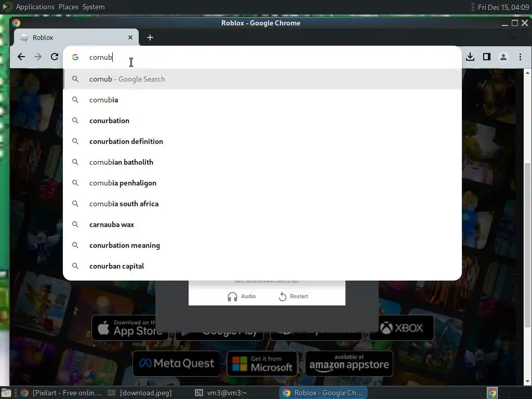The image size is (532, 399).
Task: Click search icon beside 'conurban capital'
Action: (75, 266)
